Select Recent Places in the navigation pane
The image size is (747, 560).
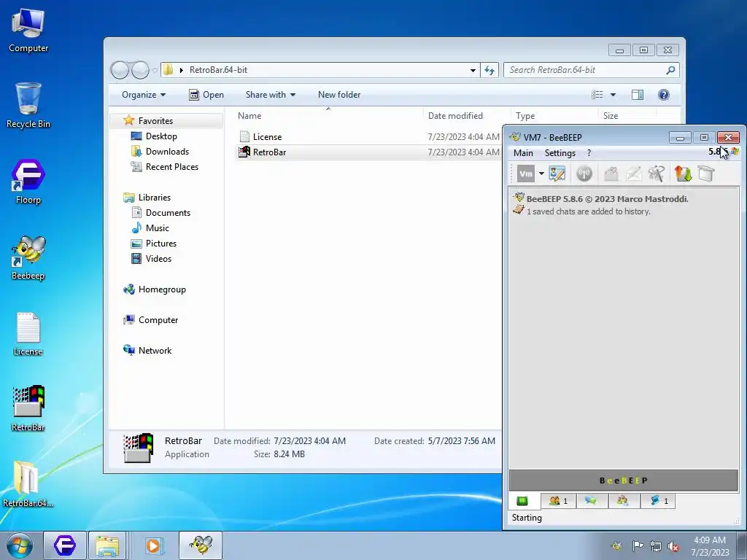[171, 167]
